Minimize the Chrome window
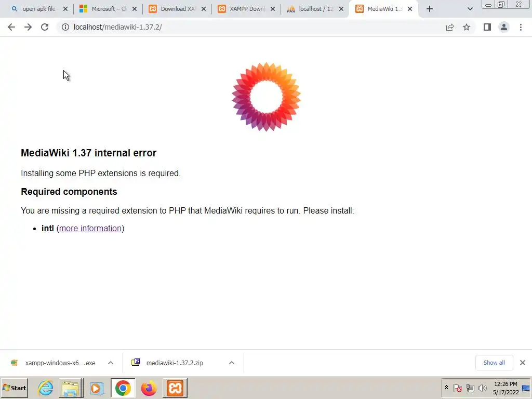The height and width of the screenshot is (399, 532). pyautogui.click(x=488, y=5)
